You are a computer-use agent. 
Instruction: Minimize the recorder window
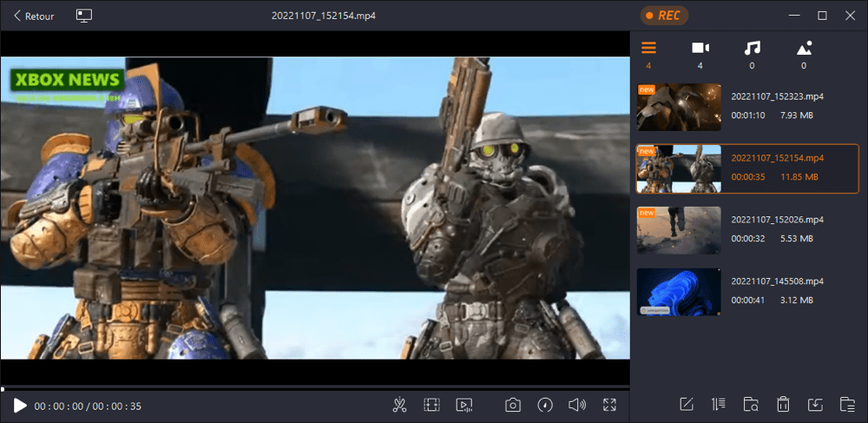pos(795,16)
